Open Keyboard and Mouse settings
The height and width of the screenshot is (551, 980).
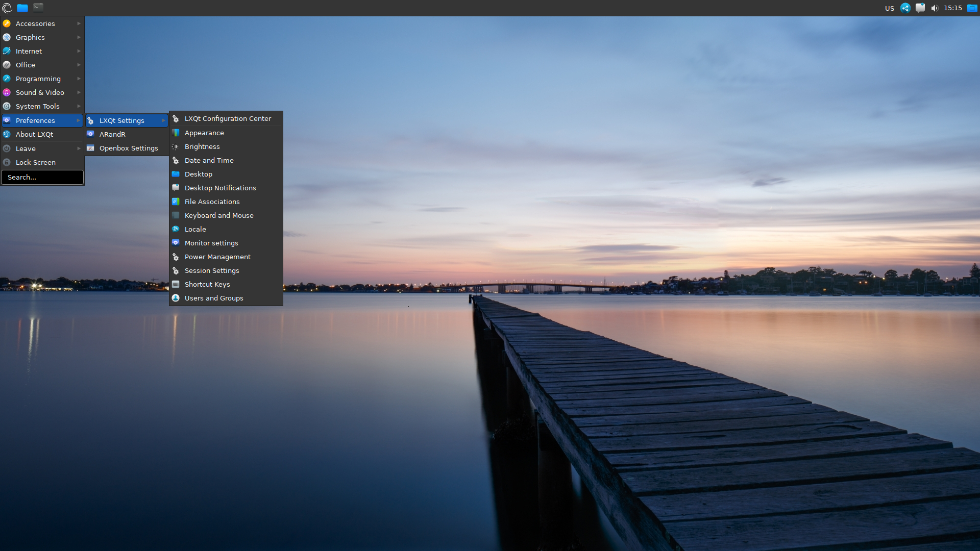point(226,215)
